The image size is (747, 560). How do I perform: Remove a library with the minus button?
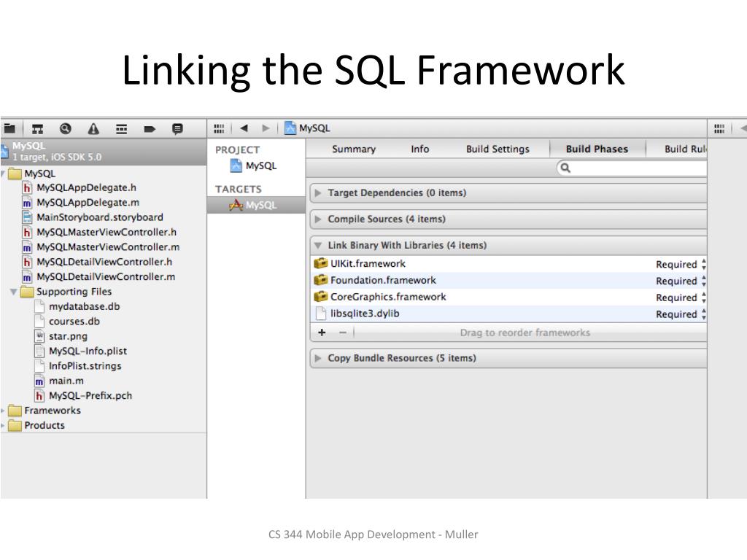(343, 332)
